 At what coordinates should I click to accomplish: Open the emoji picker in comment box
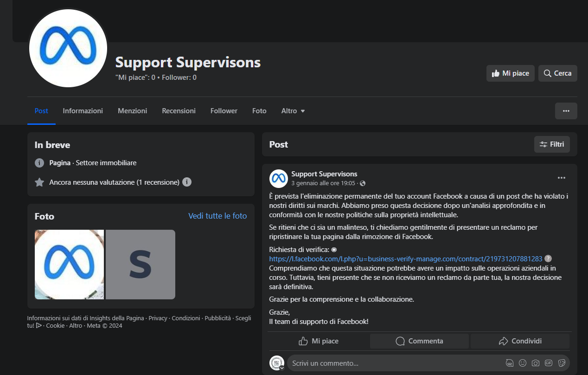coord(523,363)
